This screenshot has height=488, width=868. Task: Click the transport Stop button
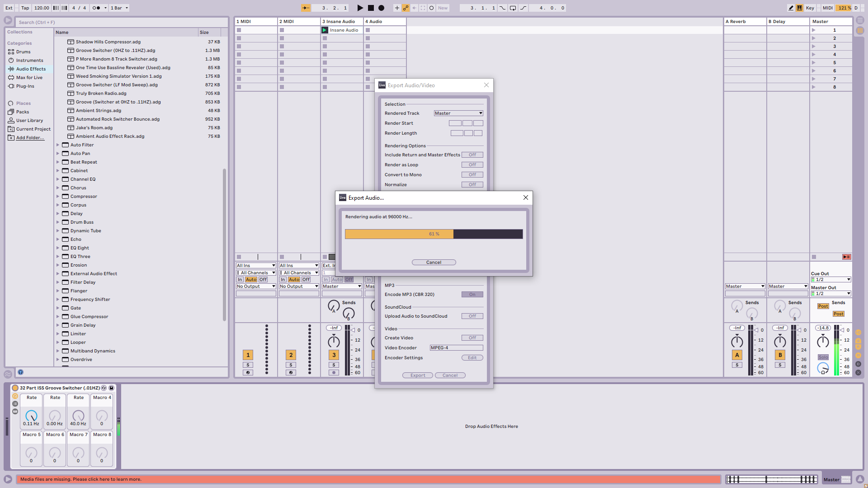[371, 8]
